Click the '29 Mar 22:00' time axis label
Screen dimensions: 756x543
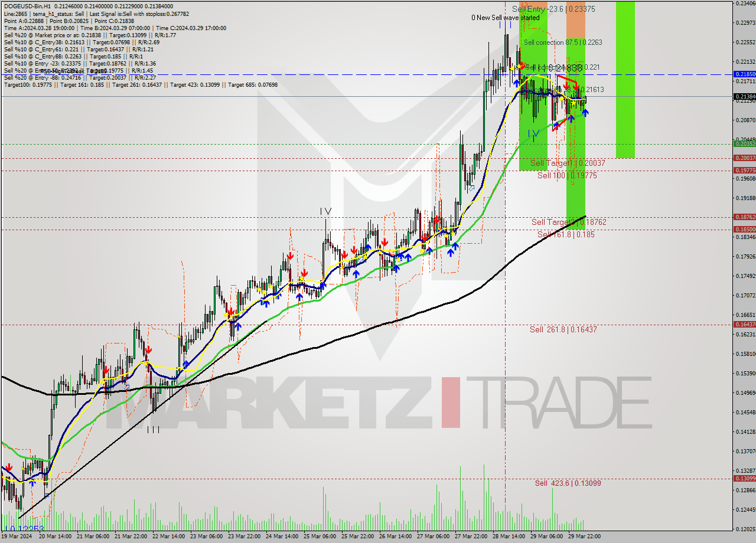pyautogui.click(x=585, y=537)
